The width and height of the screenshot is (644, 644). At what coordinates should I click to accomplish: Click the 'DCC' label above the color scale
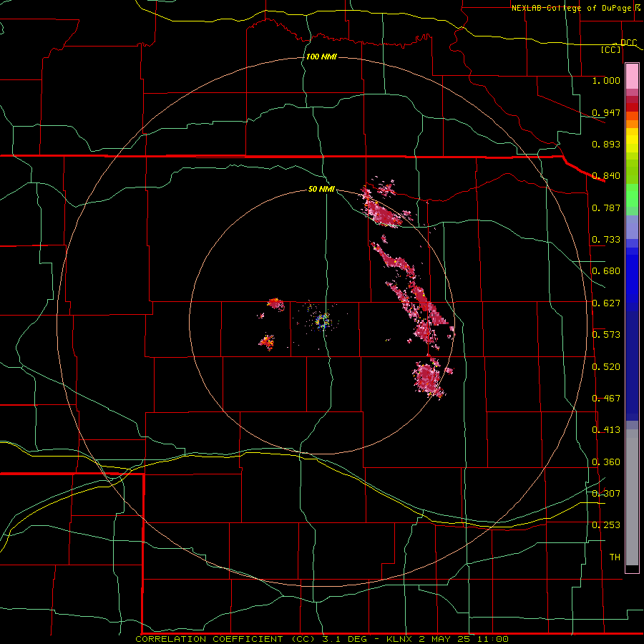pyautogui.click(x=628, y=43)
